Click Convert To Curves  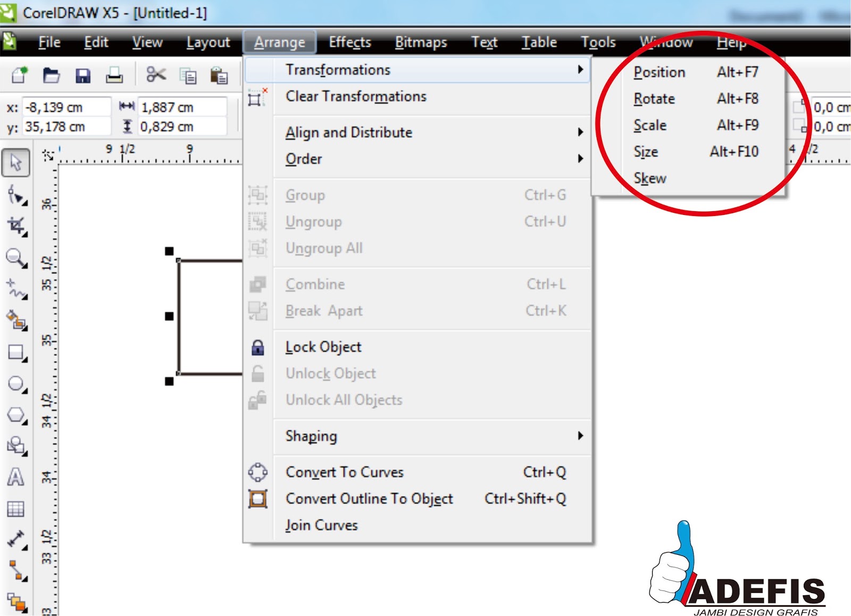click(344, 472)
